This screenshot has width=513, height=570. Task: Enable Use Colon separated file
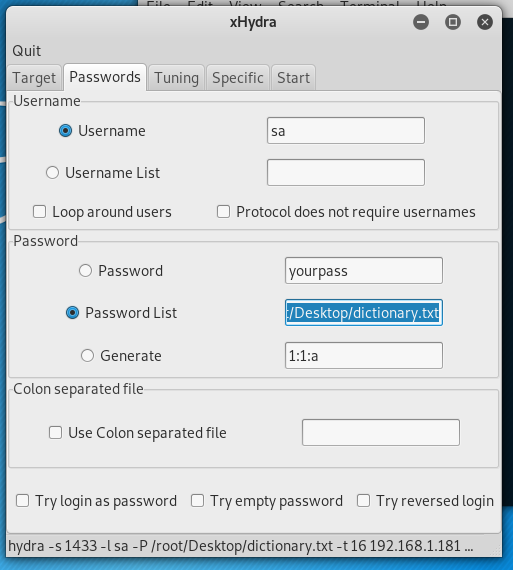(55, 433)
